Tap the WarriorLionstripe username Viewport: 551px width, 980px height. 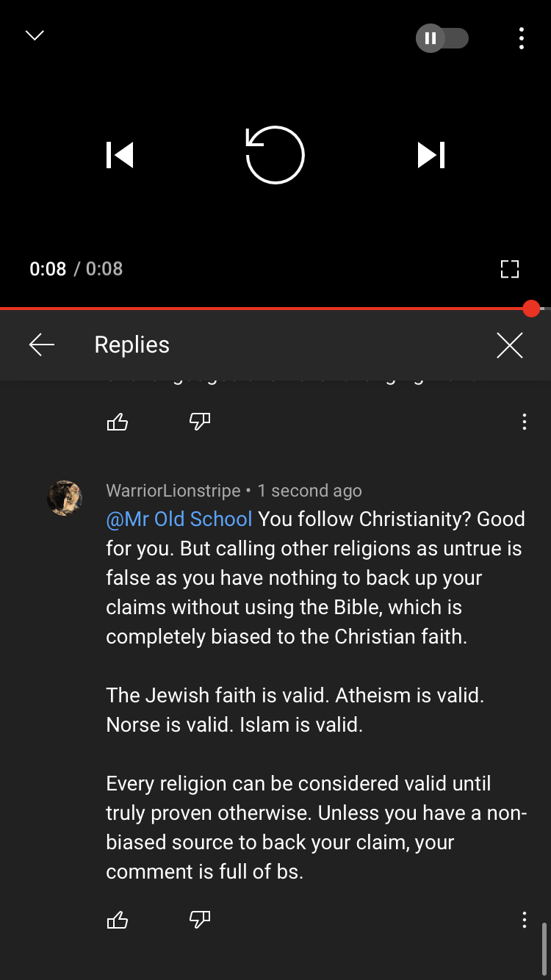173,491
